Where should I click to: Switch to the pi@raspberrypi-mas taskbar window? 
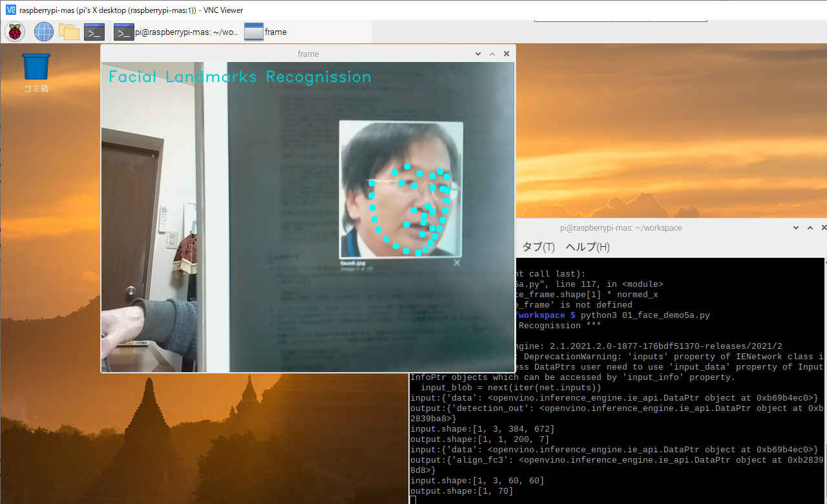pos(176,32)
